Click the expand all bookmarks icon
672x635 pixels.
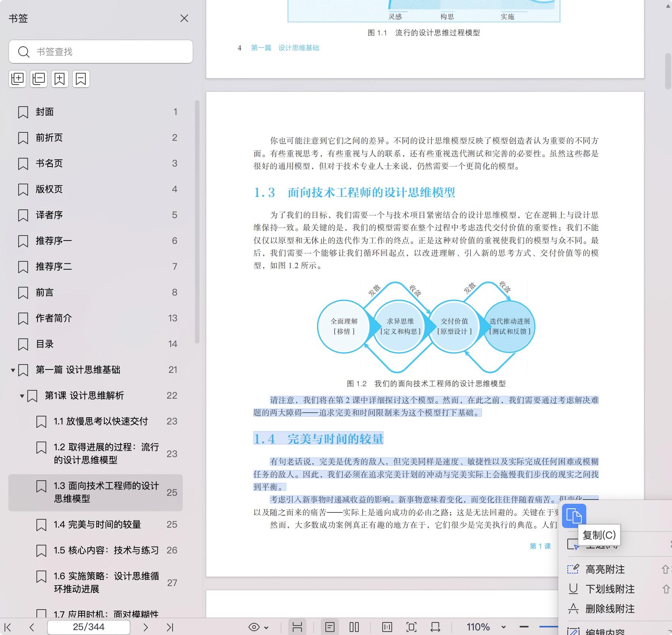(x=17, y=79)
